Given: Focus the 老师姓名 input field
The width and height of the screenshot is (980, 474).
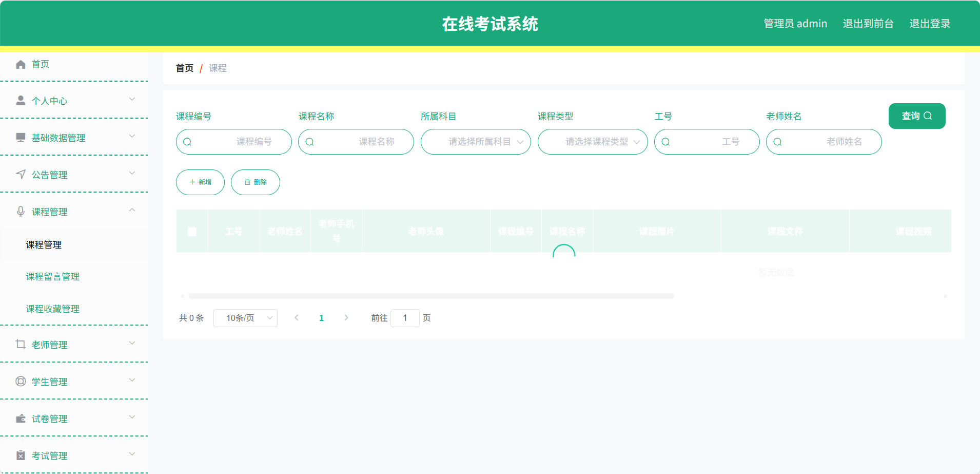Looking at the screenshot, I should [824, 142].
